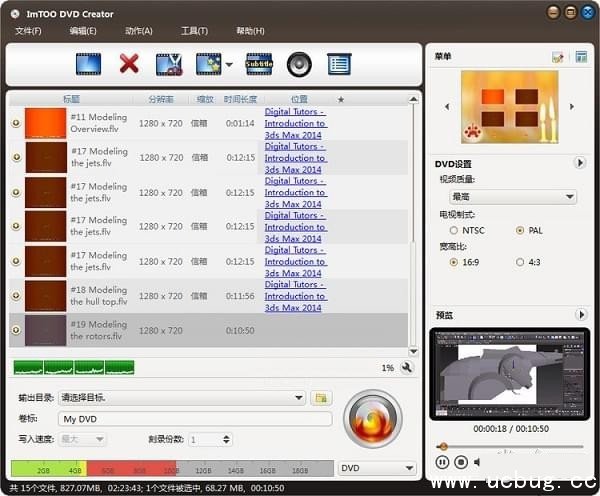Browse output folder with folder icon
600x496 pixels.
320,398
